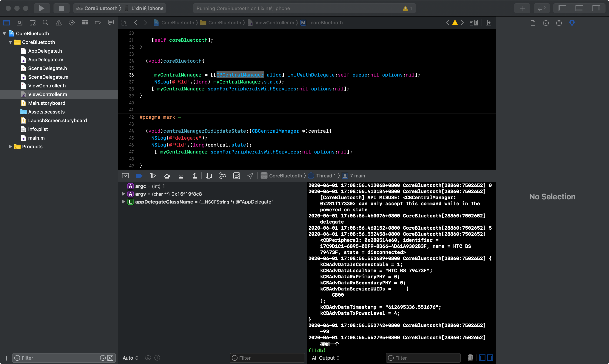Click the Lixin iphone device selector
The height and width of the screenshot is (364, 609).
coord(147,8)
